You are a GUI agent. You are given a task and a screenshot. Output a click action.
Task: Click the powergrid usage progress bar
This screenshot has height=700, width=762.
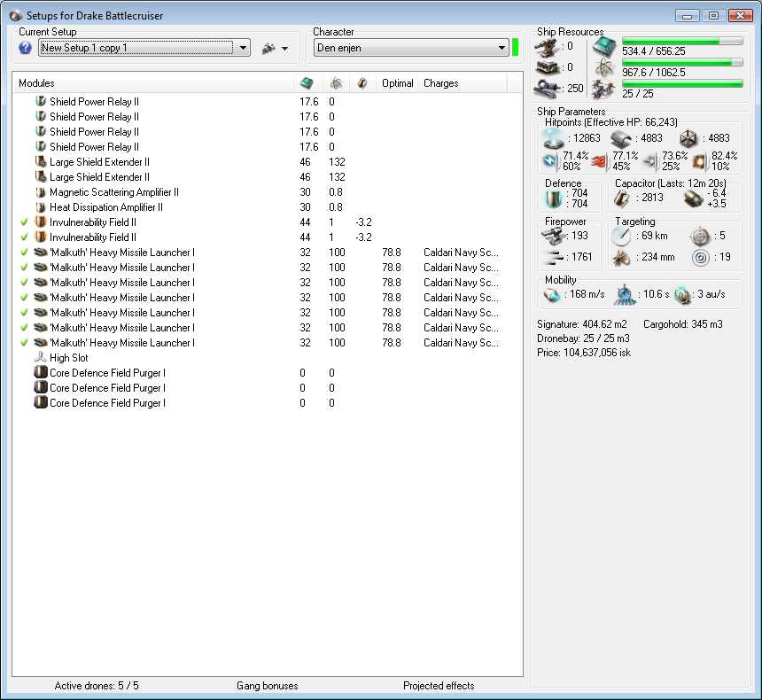682,62
